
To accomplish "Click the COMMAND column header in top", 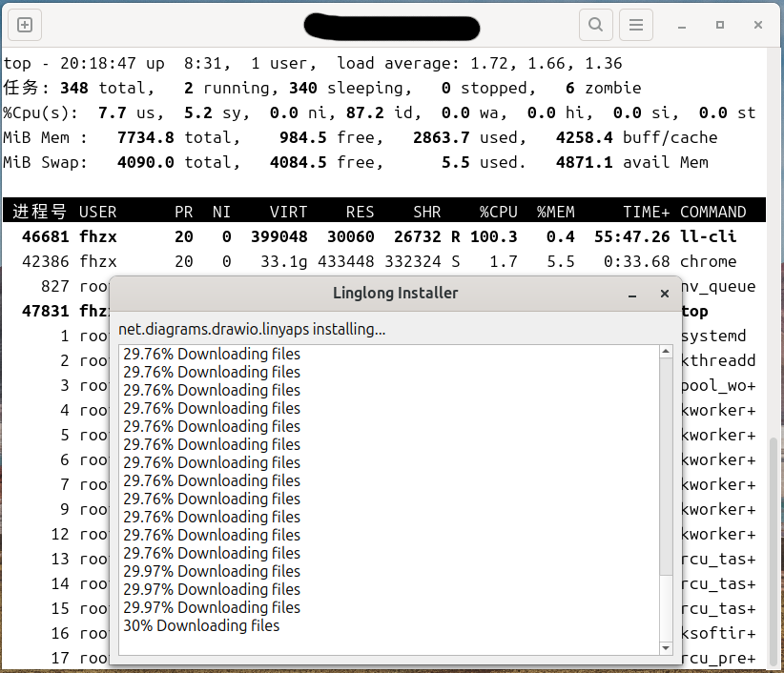I will click(x=713, y=212).
